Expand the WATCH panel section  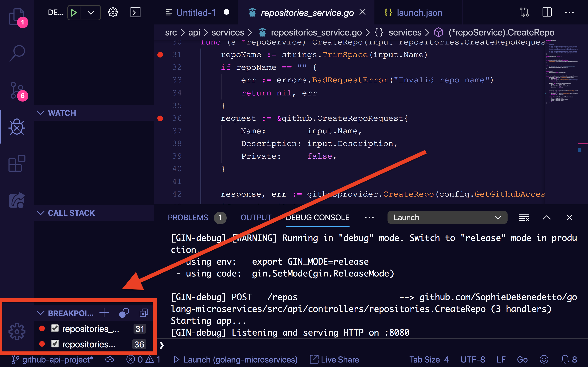click(x=41, y=113)
